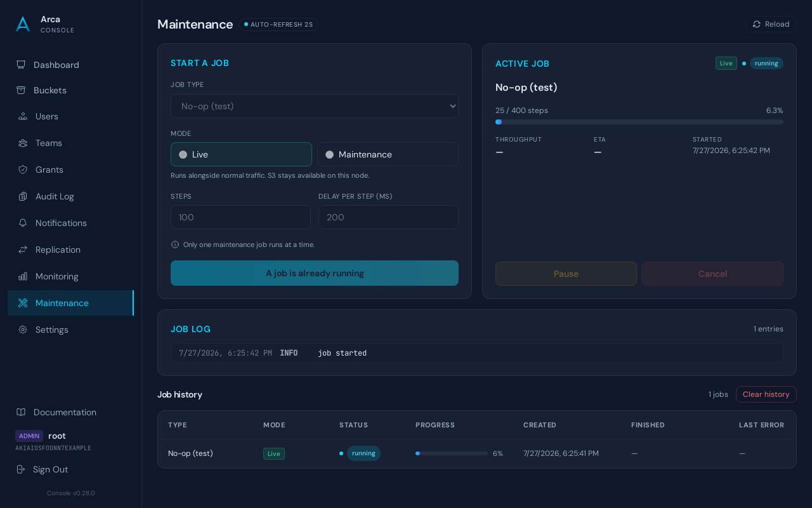Go to Replication in sidebar
The height and width of the screenshot is (508, 812).
pos(70,250)
